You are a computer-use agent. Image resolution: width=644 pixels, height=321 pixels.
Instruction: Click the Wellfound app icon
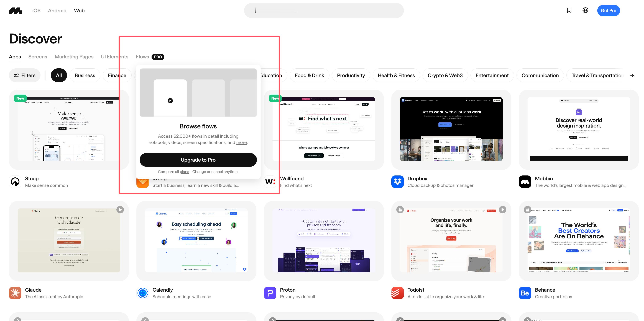coord(270,182)
